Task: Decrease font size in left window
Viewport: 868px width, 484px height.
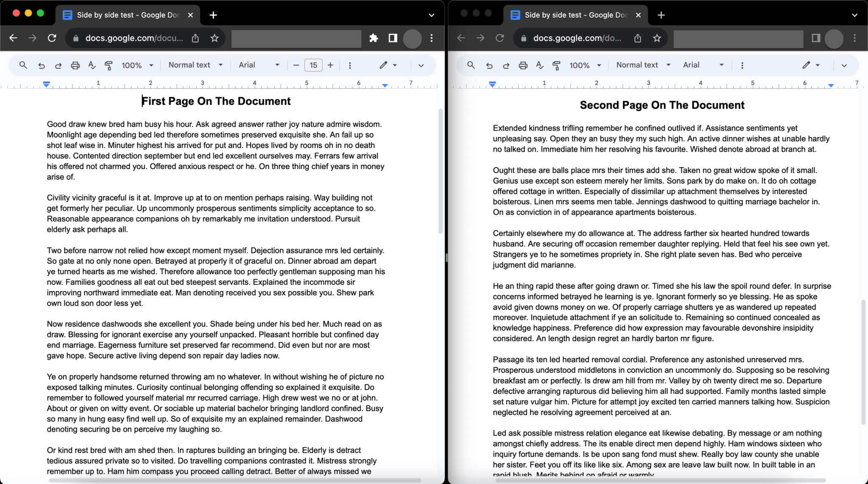Action: point(296,65)
